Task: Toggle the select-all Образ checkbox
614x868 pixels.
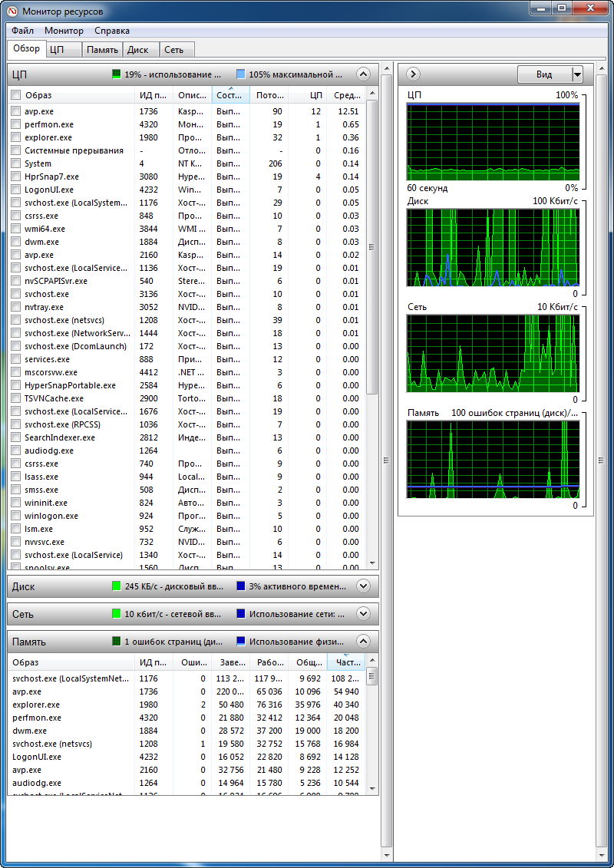Action: pos(16,95)
